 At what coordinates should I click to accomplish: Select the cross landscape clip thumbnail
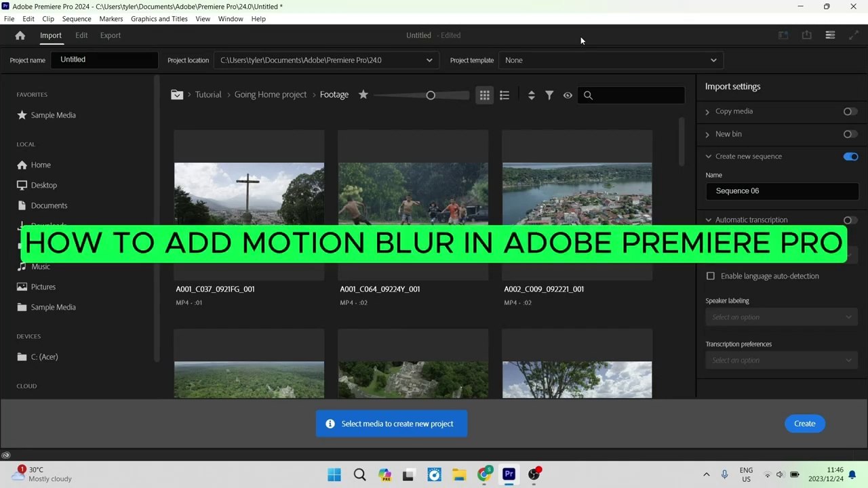click(x=249, y=205)
